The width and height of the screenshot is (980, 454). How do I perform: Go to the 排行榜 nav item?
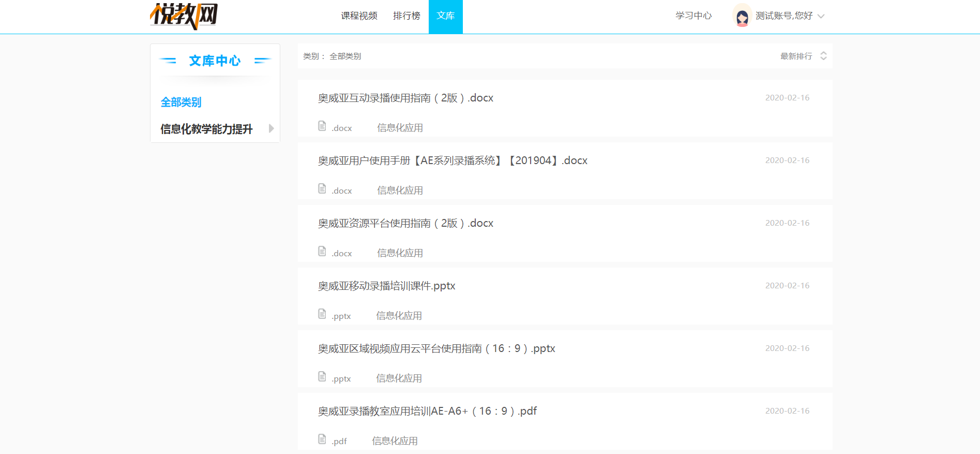[406, 16]
